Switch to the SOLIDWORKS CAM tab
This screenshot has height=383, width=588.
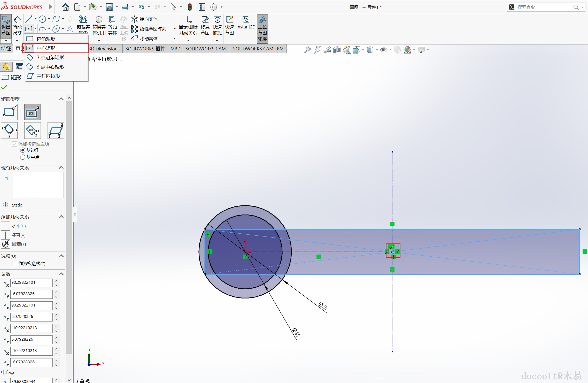point(205,49)
